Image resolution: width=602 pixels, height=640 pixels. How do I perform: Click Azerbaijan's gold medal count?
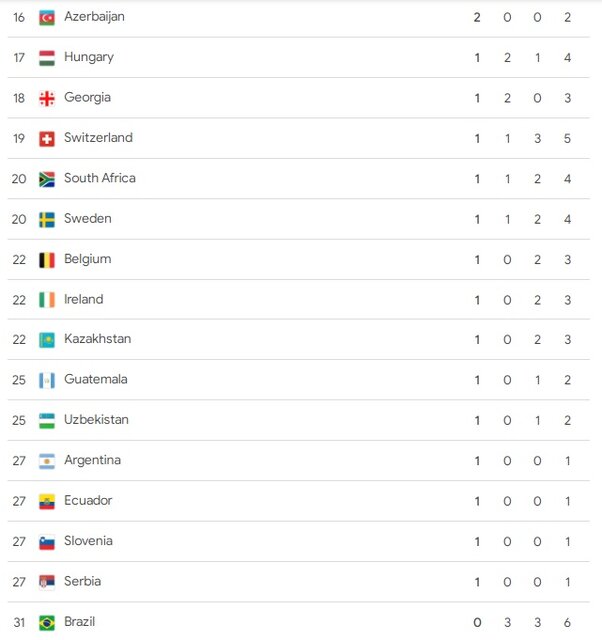(x=477, y=17)
